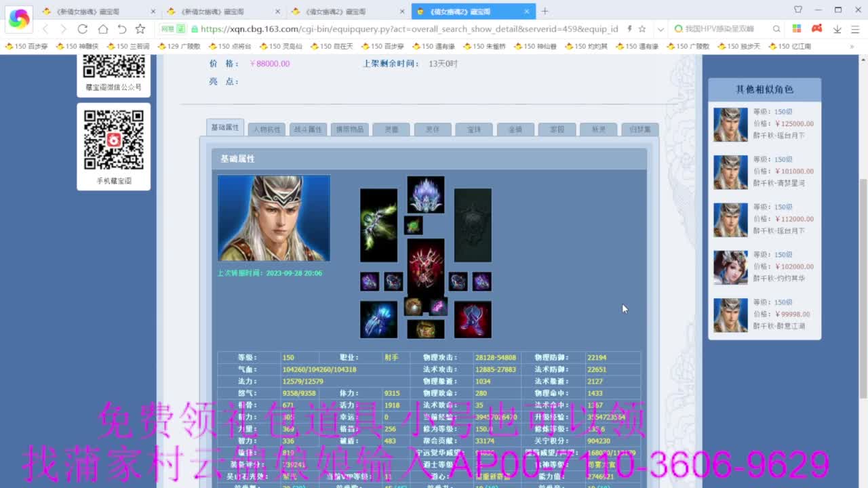Open the 150 忆江南 bookmark

point(789,46)
